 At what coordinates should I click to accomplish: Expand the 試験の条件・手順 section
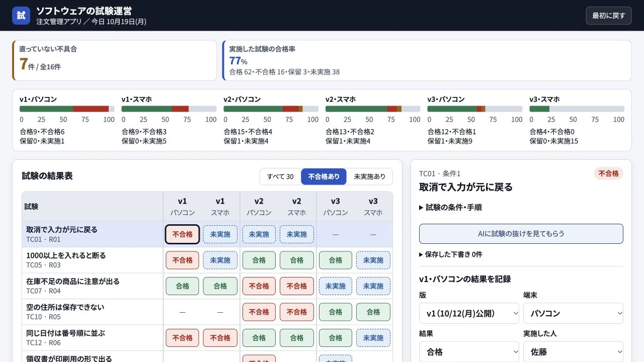click(451, 207)
